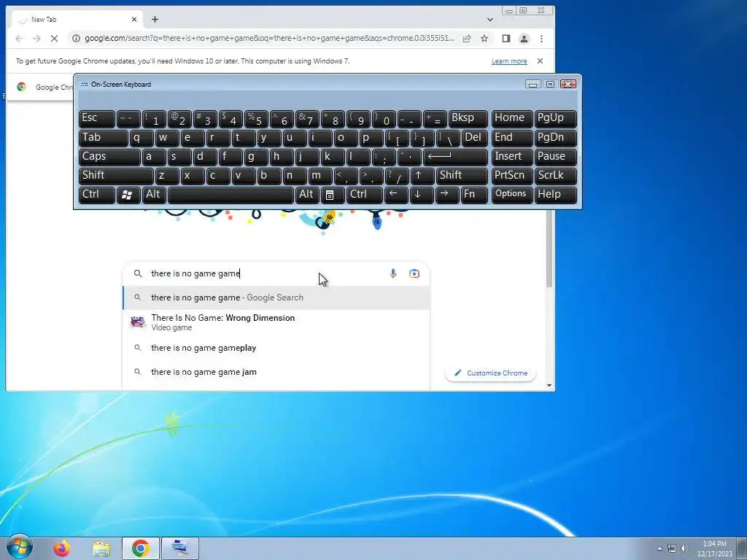The height and width of the screenshot is (560, 747).
Task: Toggle the Fn key on On-Screen Keyboard
Action: point(474,195)
